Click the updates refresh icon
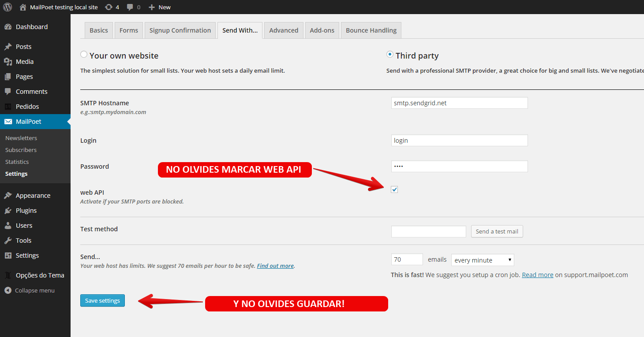644x337 pixels. pyautogui.click(x=109, y=7)
